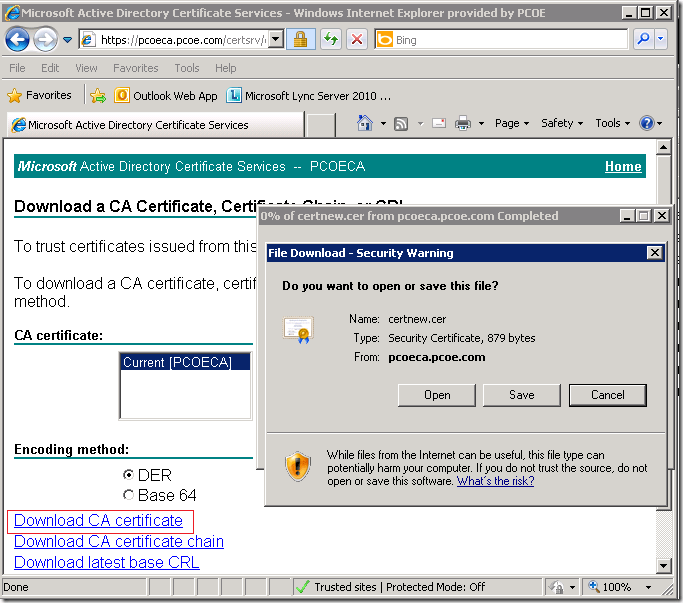This screenshot has height=603, width=683.
Task: Expand the Print dropdown arrow
Action: coord(481,124)
